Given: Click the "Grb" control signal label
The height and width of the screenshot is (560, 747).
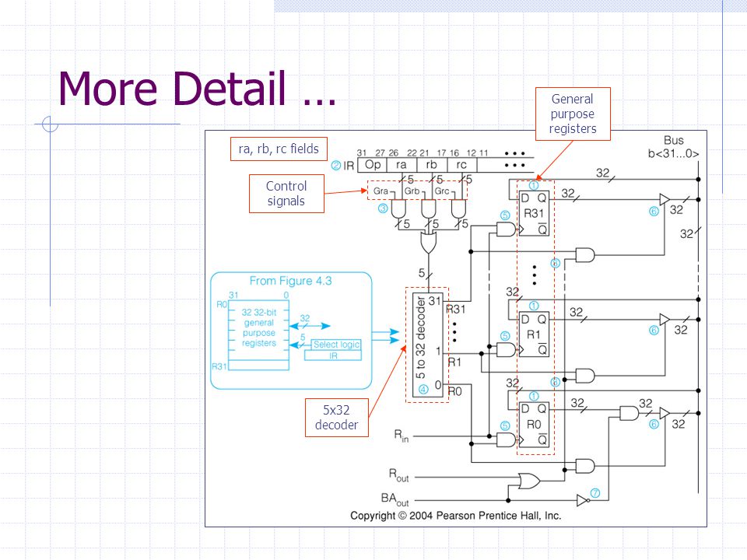Looking at the screenshot, I should (412, 191).
